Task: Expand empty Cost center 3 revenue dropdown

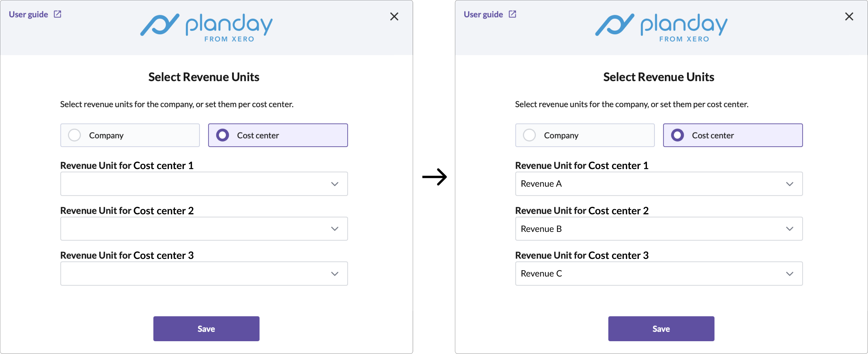Action: coord(204,274)
